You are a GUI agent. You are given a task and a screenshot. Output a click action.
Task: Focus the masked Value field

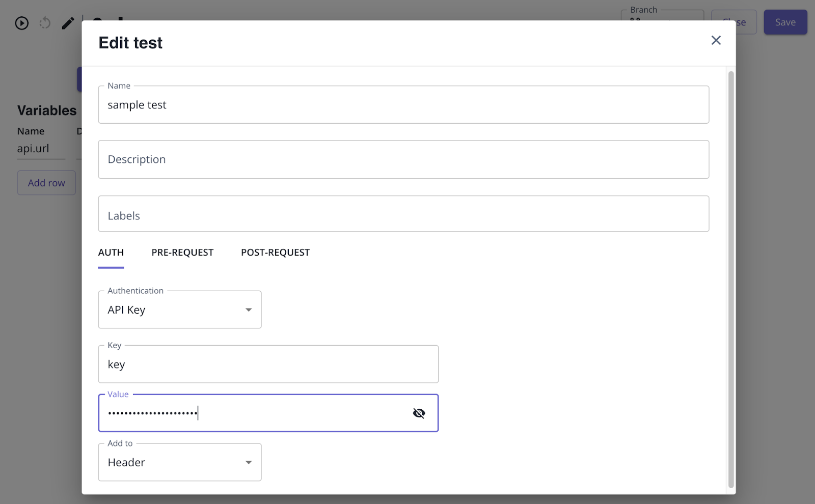pos(255,413)
